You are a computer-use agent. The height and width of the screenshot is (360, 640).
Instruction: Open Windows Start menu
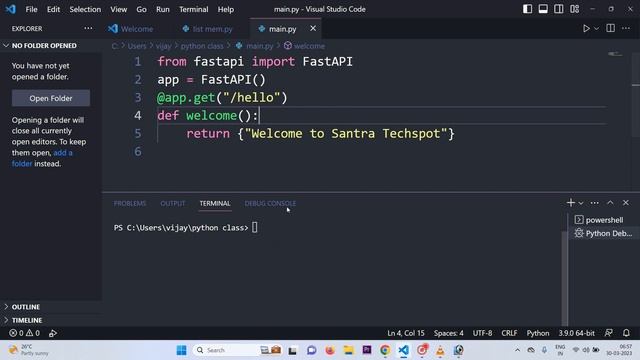click(182, 350)
